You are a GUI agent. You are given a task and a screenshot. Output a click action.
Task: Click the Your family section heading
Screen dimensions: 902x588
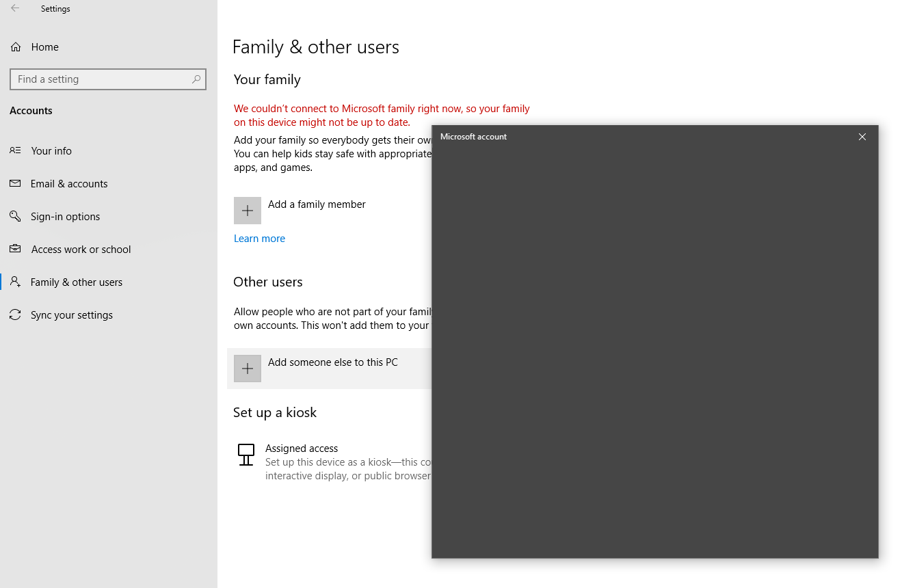[x=267, y=79]
